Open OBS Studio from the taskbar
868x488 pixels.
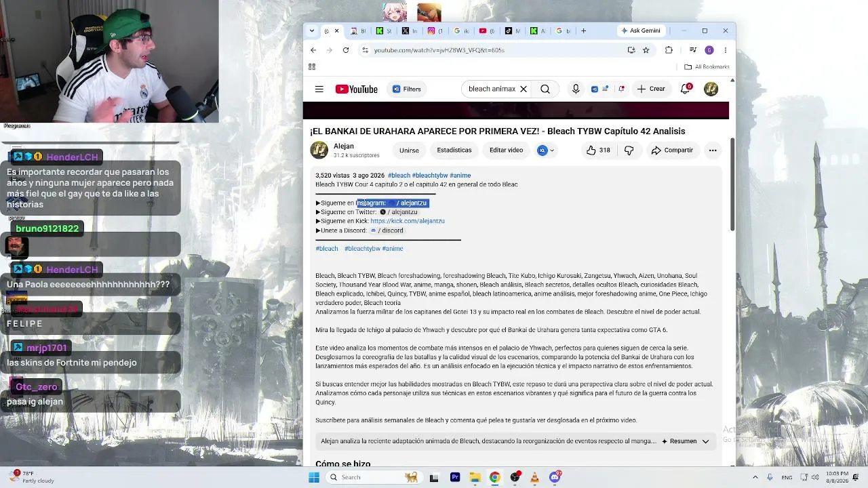(515, 477)
